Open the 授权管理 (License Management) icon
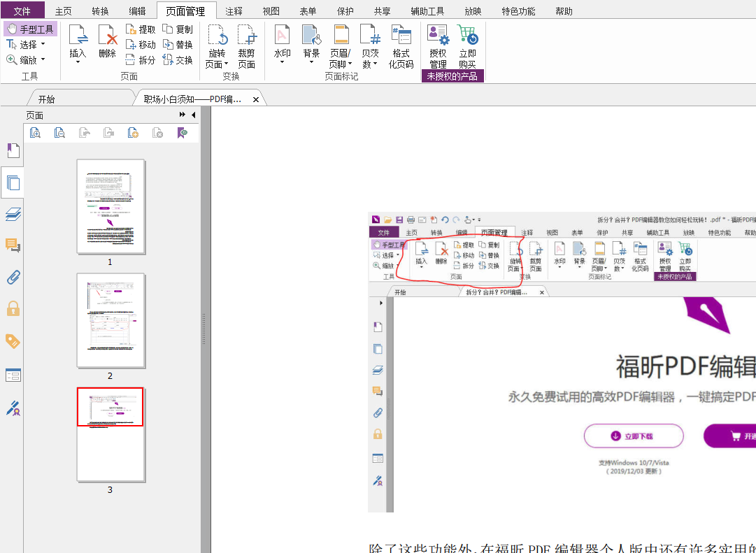 pyautogui.click(x=438, y=45)
